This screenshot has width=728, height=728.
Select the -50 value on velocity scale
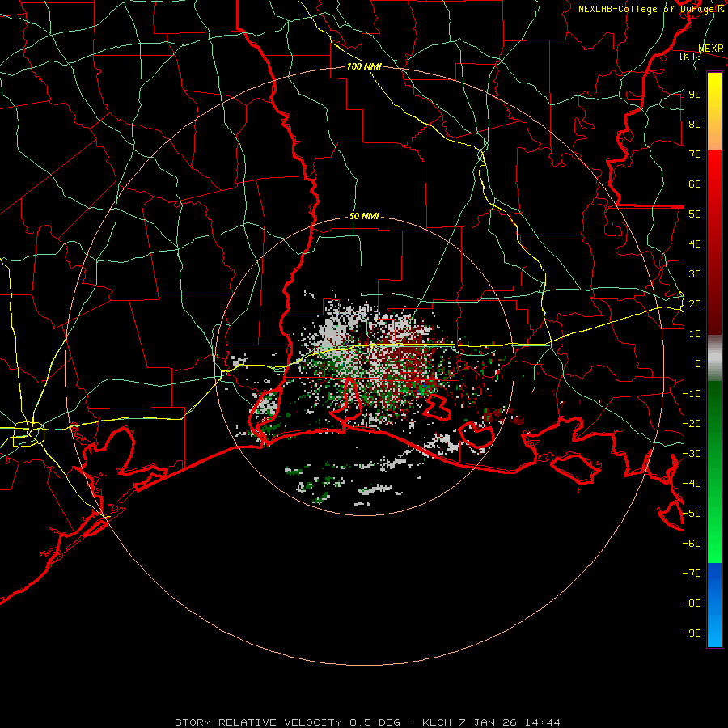point(692,514)
